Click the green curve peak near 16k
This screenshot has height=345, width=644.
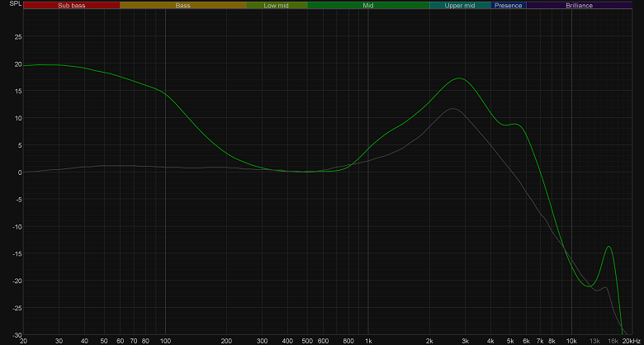click(x=608, y=247)
